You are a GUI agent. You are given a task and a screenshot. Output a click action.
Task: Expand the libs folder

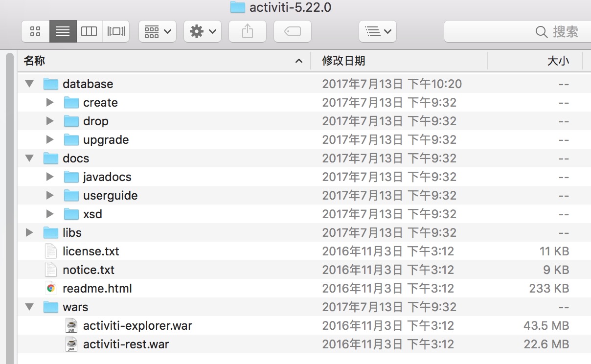point(29,233)
